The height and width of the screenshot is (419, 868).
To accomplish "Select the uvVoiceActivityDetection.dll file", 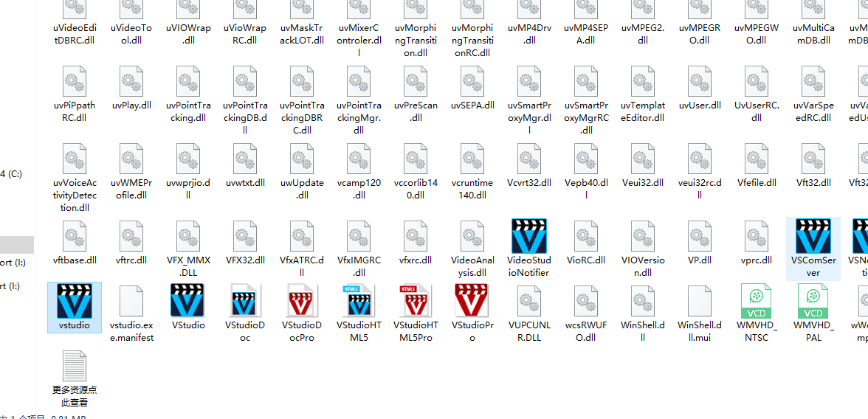I will (x=75, y=159).
